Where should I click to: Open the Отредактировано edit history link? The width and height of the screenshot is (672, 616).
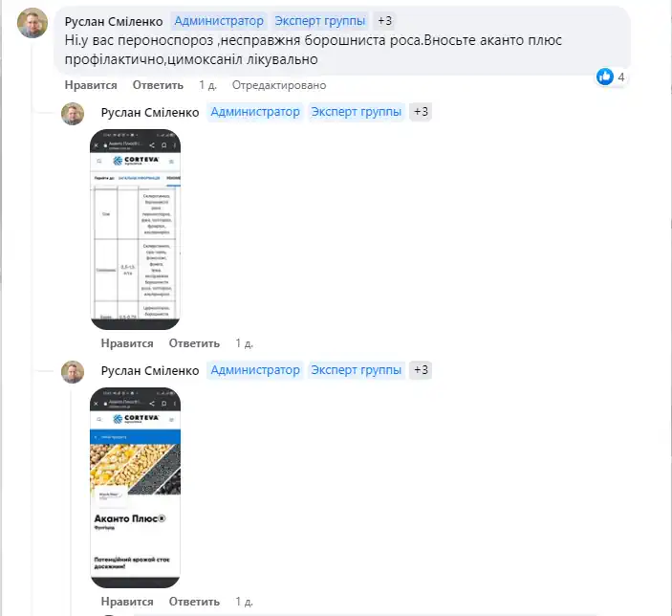[279, 85]
